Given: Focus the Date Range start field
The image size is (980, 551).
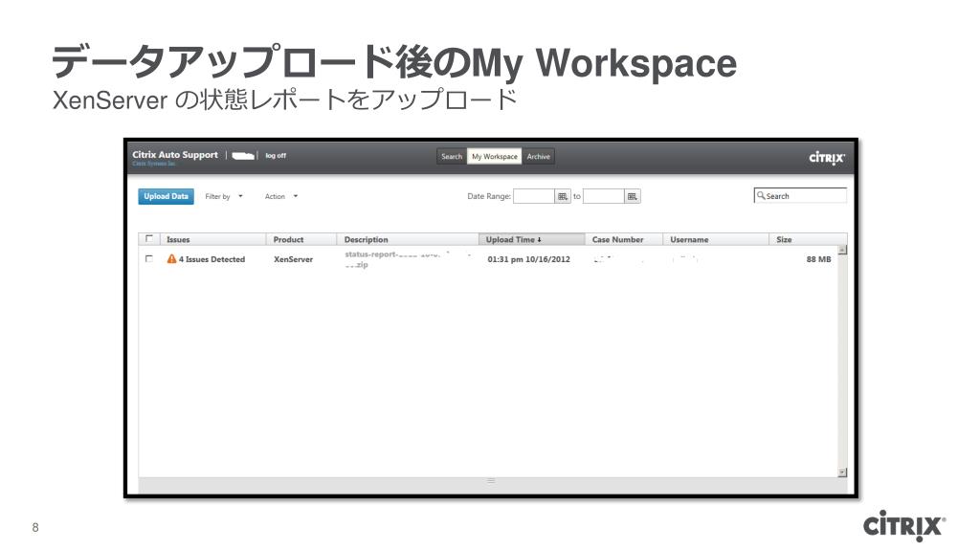Looking at the screenshot, I should click(534, 196).
